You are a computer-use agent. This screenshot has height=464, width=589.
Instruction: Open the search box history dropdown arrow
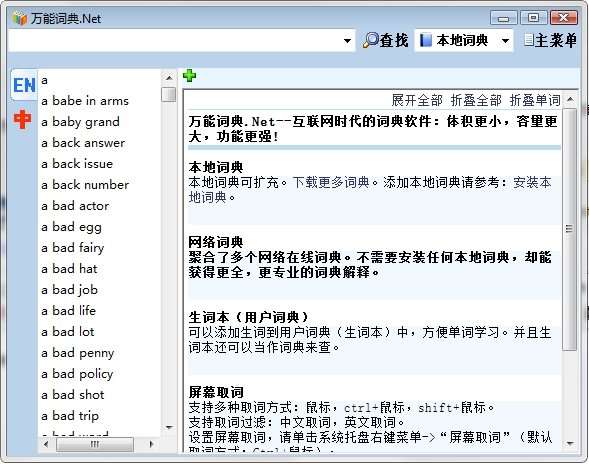tap(347, 41)
